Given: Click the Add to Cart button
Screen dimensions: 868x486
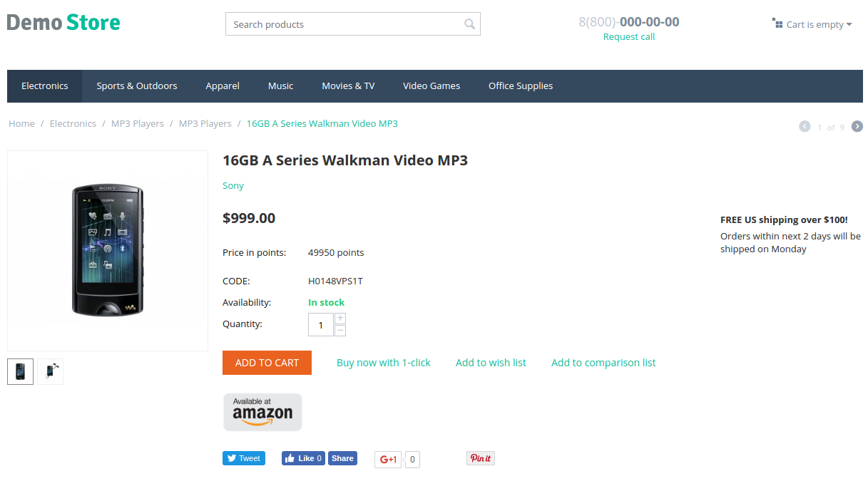Looking at the screenshot, I should coord(267,363).
